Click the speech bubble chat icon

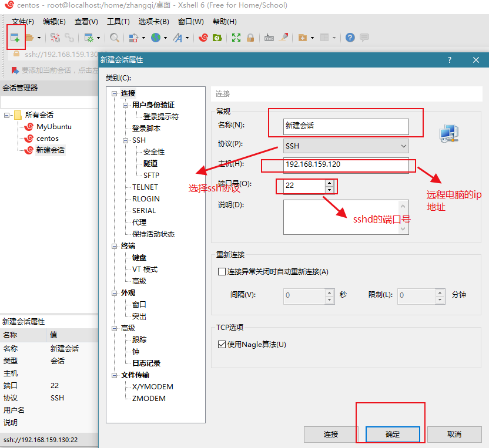364,38
